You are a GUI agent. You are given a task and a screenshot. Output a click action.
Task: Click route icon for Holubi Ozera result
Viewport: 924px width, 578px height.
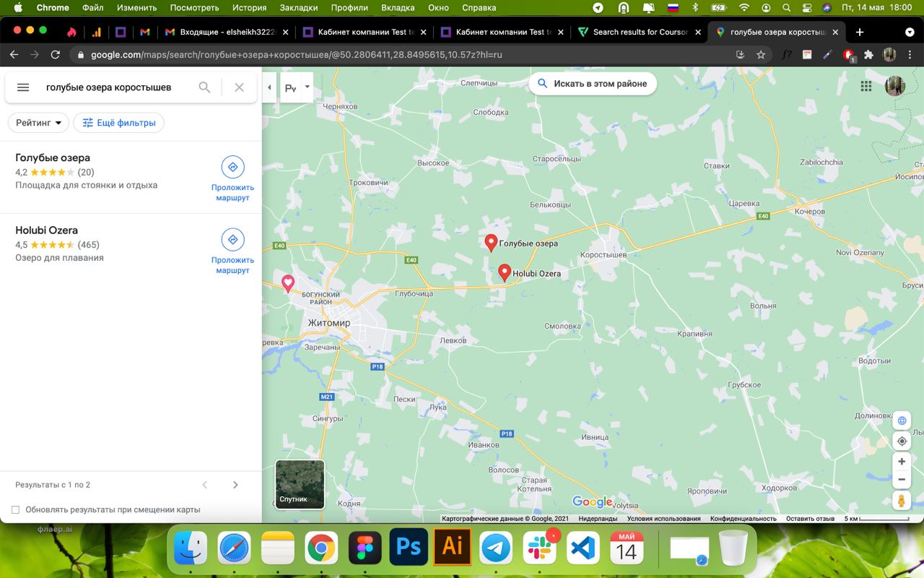232,240
